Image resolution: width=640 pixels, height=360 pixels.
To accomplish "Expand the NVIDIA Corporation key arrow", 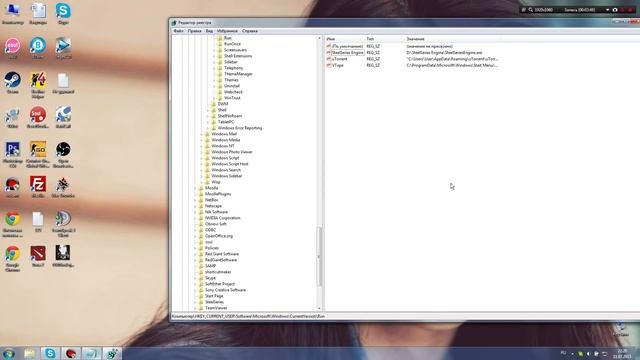I will [x=195, y=218].
